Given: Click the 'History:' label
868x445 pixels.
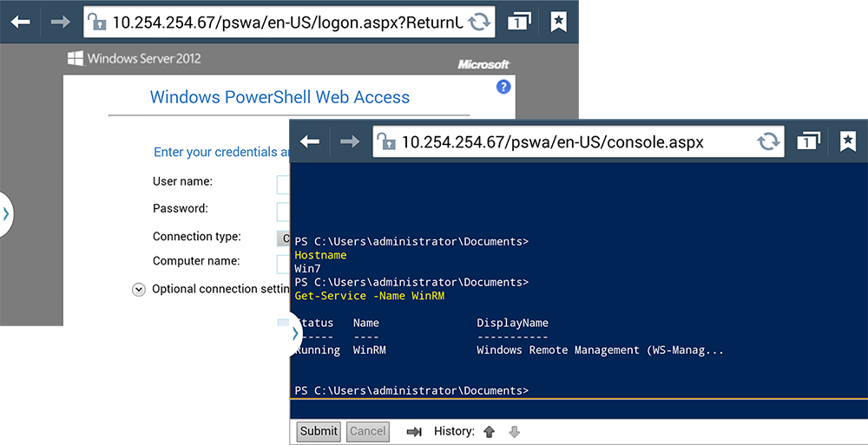Looking at the screenshot, I should pos(455,431).
